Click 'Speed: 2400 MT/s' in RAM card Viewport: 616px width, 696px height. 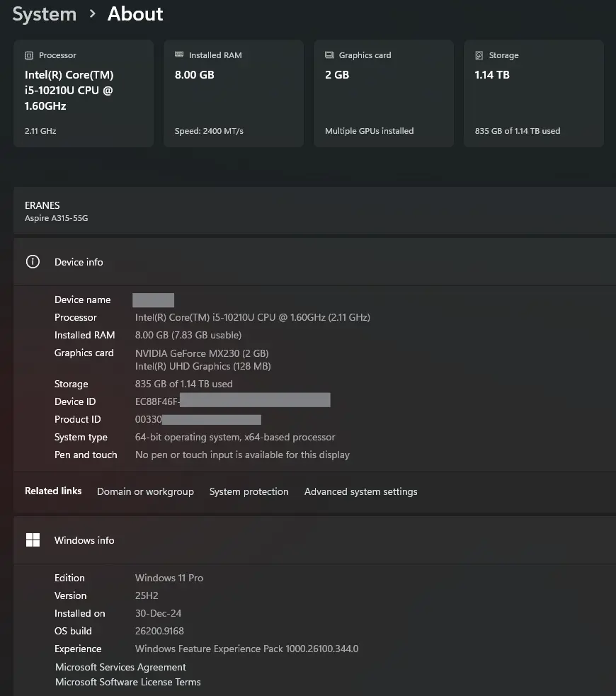(209, 131)
